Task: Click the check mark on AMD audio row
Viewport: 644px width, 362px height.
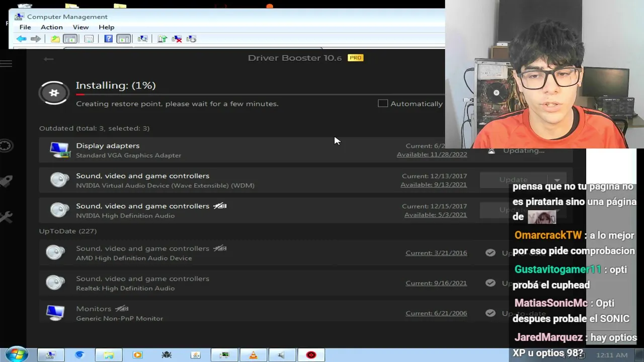Action: [x=491, y=253]
